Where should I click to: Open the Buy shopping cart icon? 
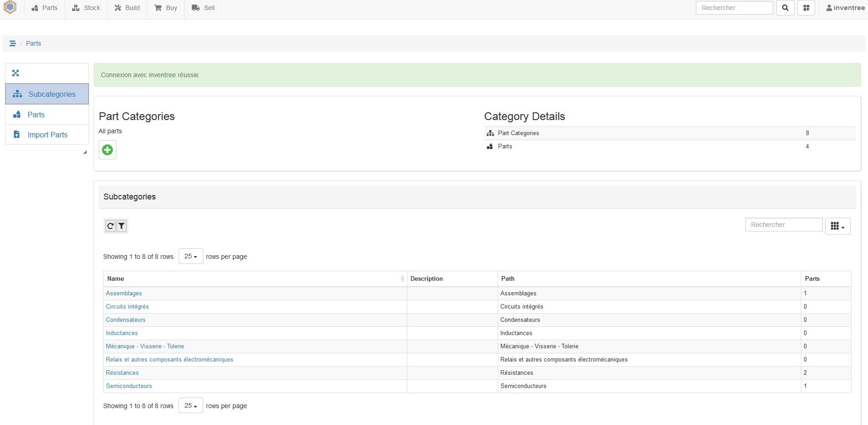158,8
